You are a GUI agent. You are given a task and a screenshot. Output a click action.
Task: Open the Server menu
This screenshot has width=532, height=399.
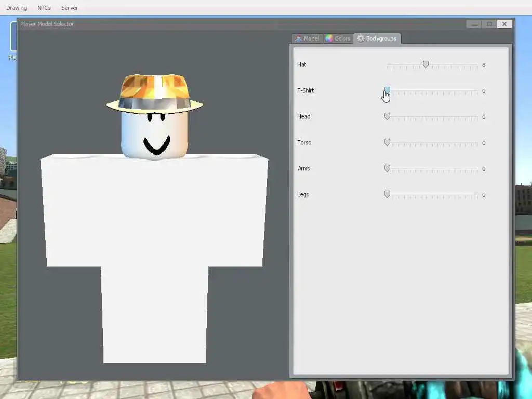pyautogui.click(x=70, y=8)
